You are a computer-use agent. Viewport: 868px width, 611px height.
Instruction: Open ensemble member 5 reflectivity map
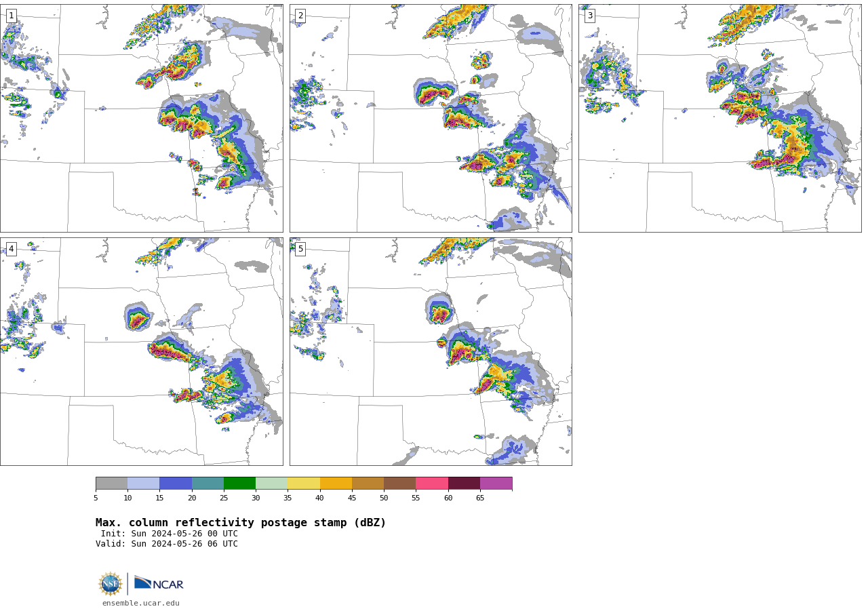[x=431, y=351]
